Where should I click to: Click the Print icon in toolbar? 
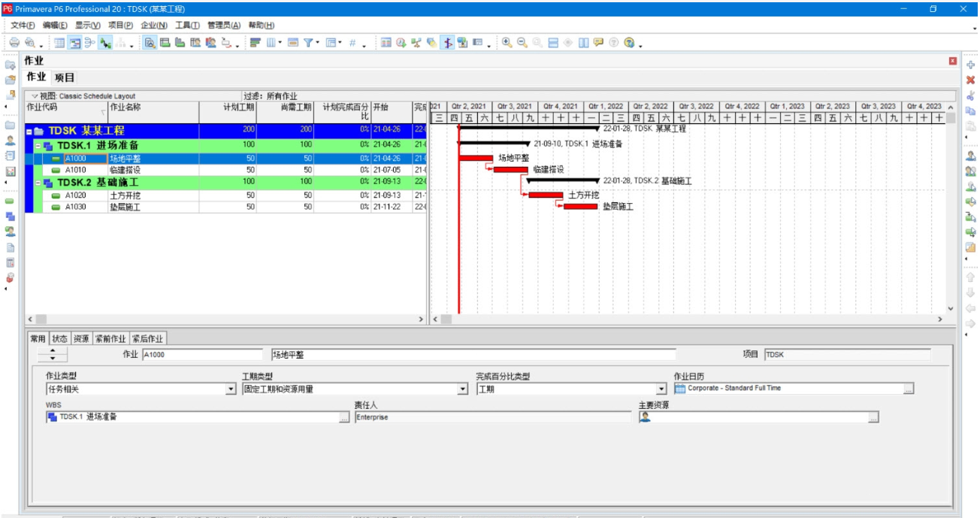coord(14,43)
